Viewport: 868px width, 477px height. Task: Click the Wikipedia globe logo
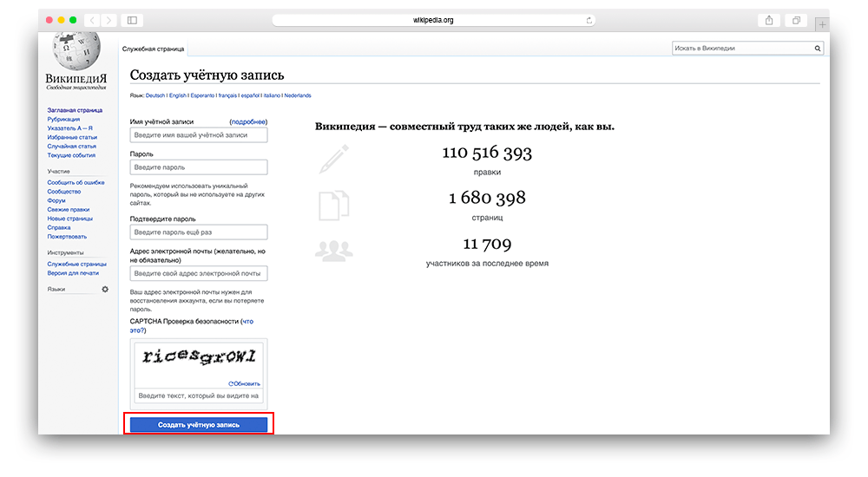tap(76, 51)
